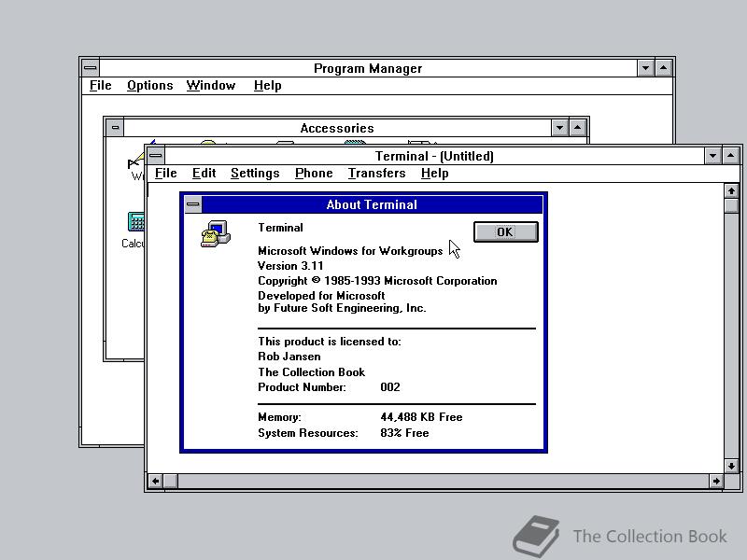Viewport: 747px width, 560px height.
Task: Open the Program Manager File menu
Action: (x=101, y=86)
